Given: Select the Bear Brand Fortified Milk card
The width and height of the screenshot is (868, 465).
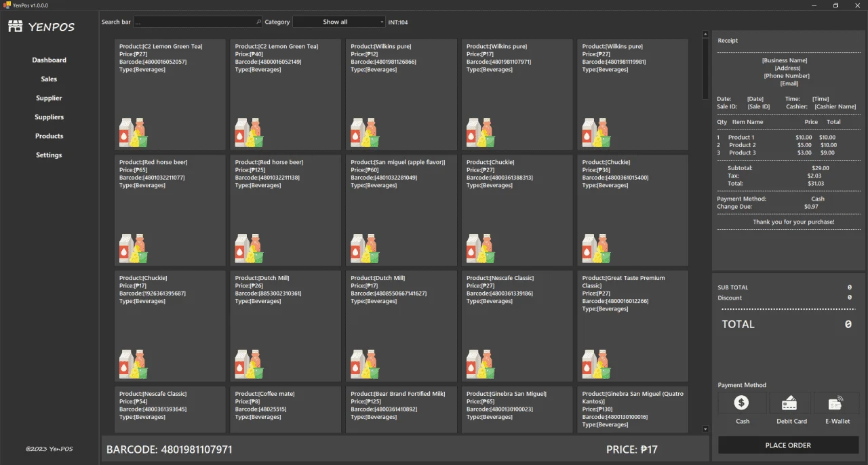Looking at the screenshot, I should [401, 409].
